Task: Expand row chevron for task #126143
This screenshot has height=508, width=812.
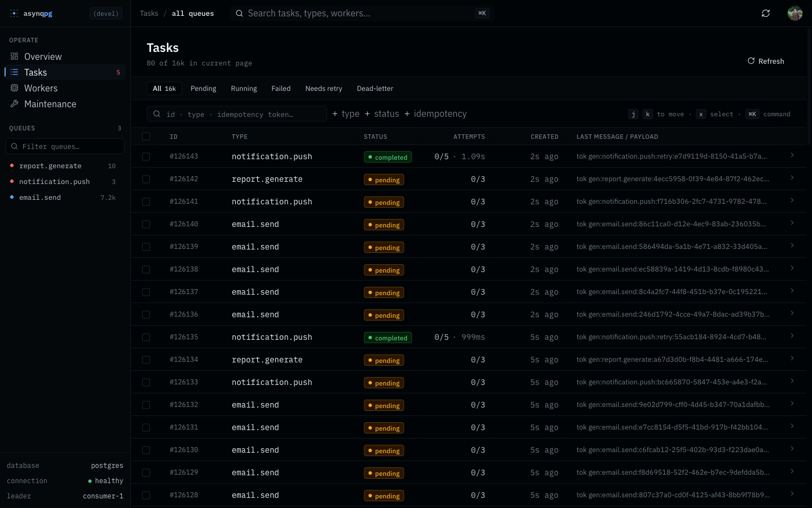Action: (x=792, y=155)
